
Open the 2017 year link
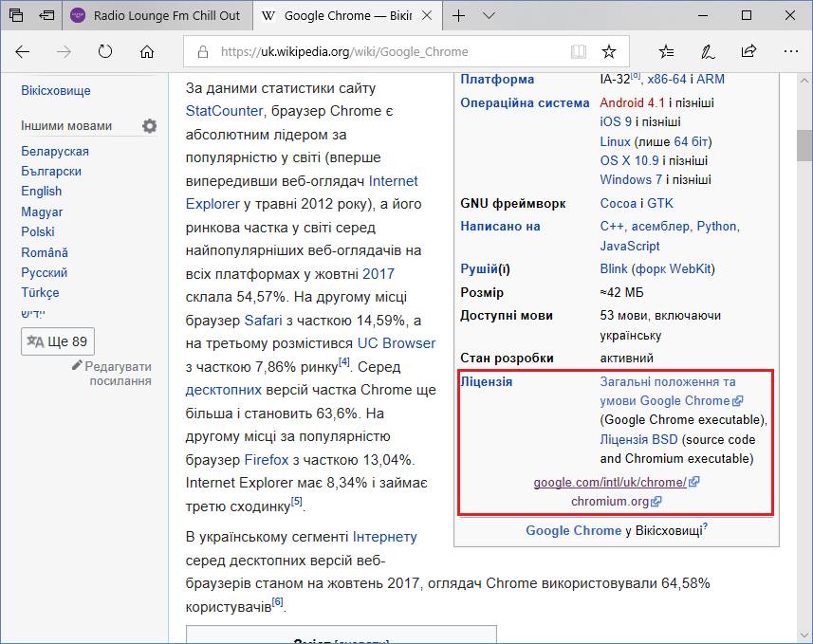click(x=379, y=274)
